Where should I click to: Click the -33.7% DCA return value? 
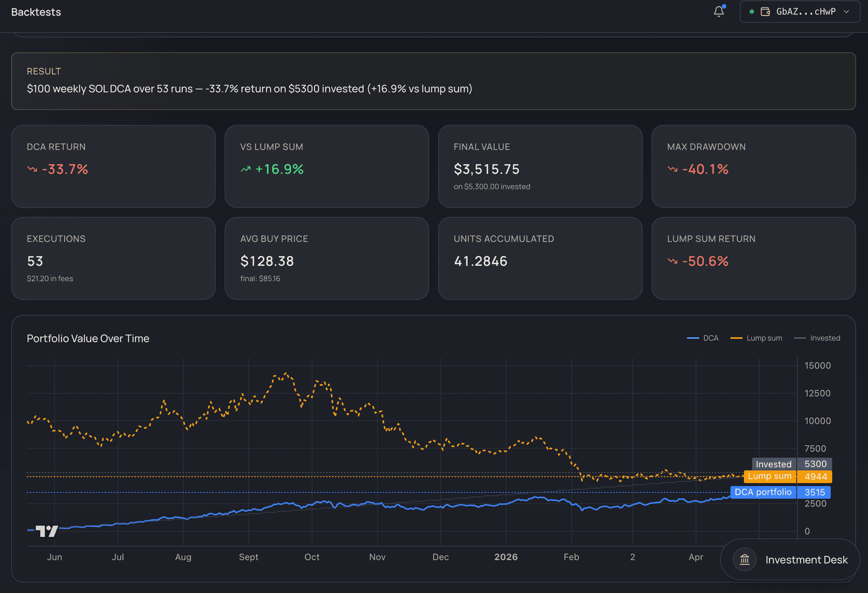tap(65, 169)
